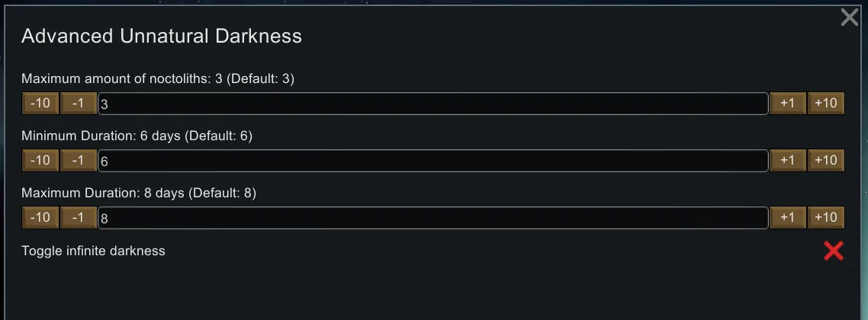Subtract 10 from Minimum Duration
The height and width of the screenshot is (320, 868).
[x=40, y=160]
